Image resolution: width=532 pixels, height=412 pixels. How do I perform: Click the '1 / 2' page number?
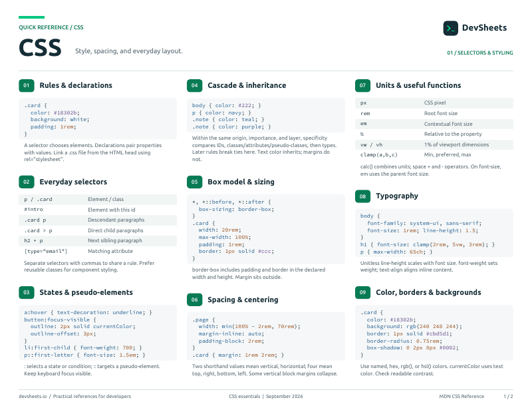[x=508, y=397]
